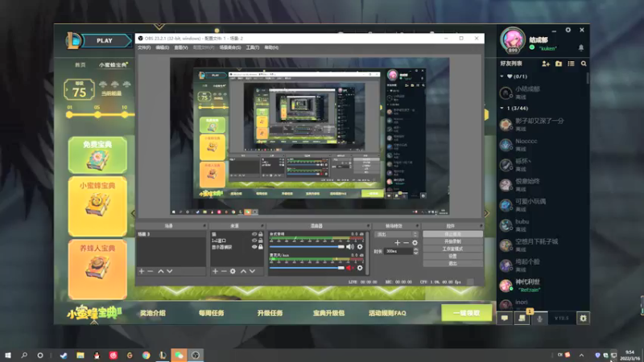Add a new scene in OBS
Viewport: 644px width, 362px height.
point(142,271)
